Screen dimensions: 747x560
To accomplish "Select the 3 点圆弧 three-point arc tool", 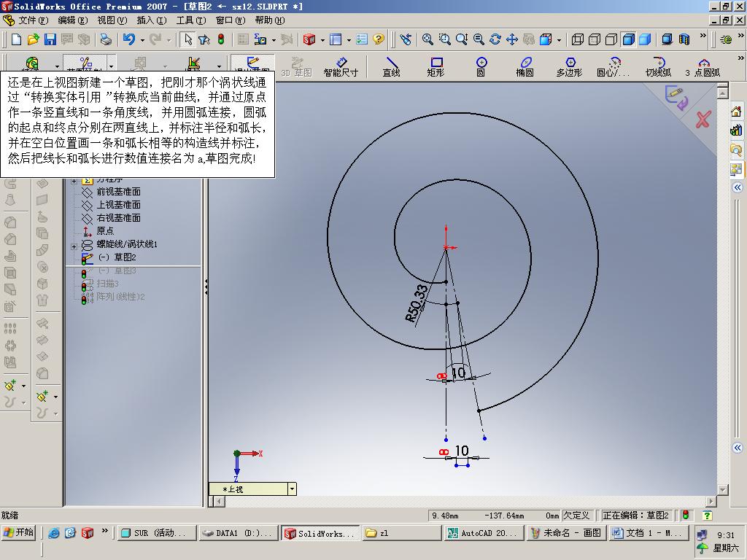I will tap(703, 67).
